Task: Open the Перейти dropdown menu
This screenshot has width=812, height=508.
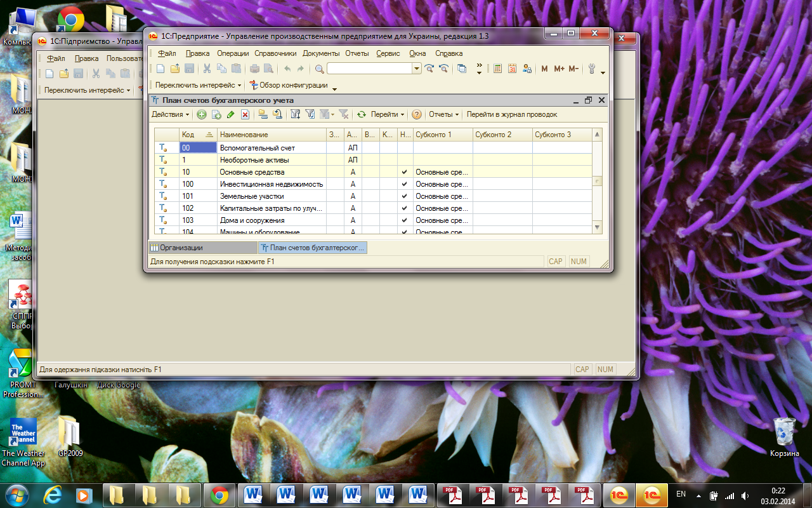Action: 388,114
